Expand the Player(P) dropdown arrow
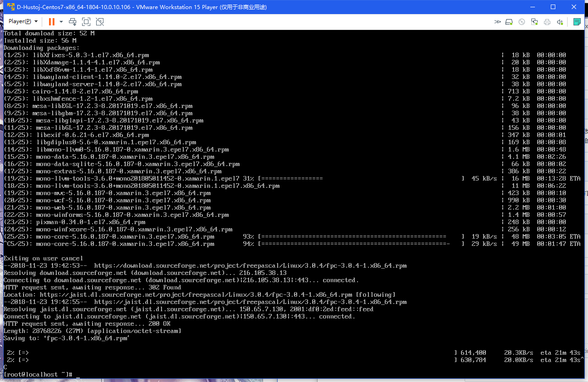Image resolution: width=588 pixels, height=382 pixels. click(x=36, y=21)
